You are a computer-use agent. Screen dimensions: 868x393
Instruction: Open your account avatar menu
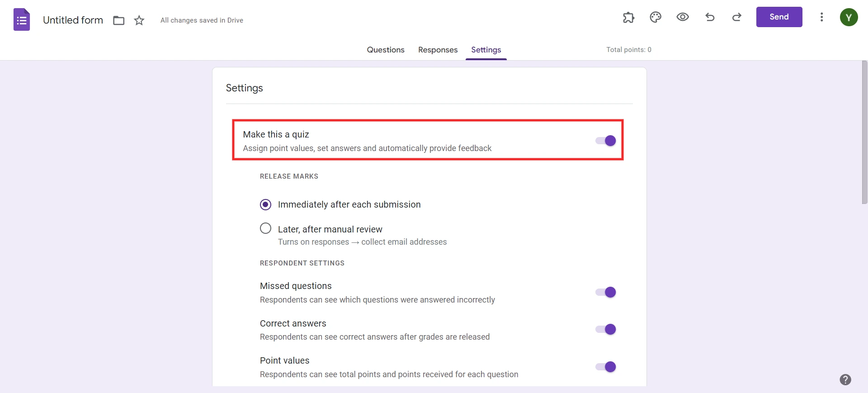coord(849,17)
